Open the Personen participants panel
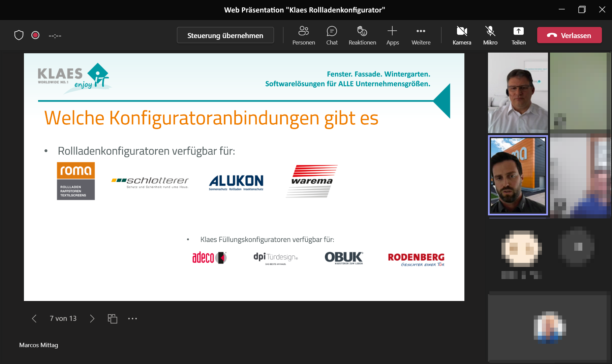 (x=304, y=35)
